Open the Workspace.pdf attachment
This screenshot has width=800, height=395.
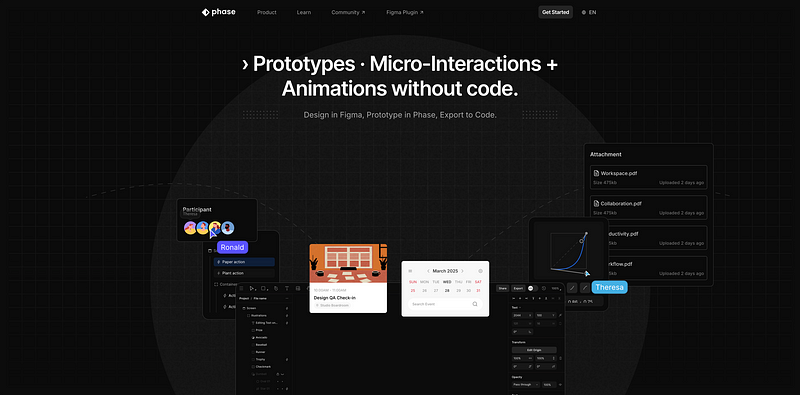point(648,177)
